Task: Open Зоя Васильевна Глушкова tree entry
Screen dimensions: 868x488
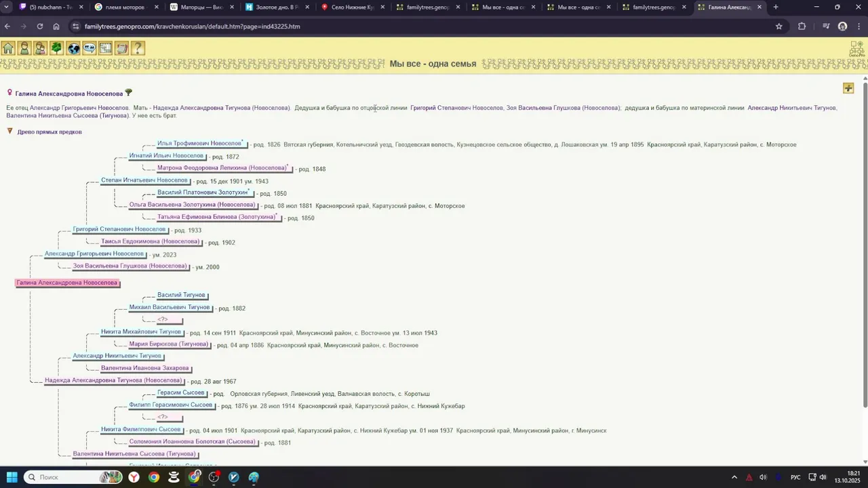Action: (130, 266)
